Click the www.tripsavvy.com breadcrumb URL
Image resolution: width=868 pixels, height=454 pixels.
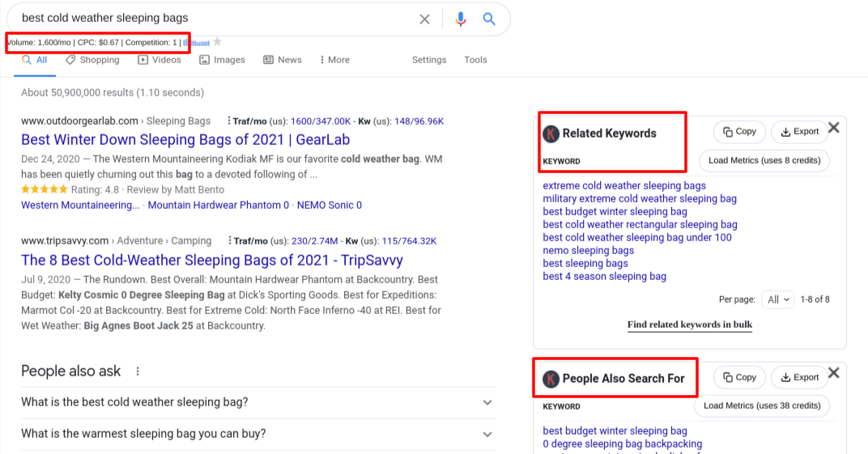(x=65, y=241)
